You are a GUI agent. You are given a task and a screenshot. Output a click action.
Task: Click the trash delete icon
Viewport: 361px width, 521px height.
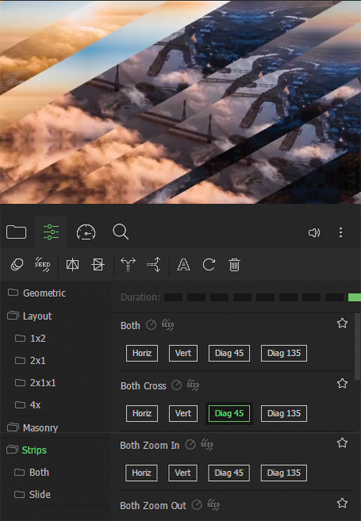(234, 265)
